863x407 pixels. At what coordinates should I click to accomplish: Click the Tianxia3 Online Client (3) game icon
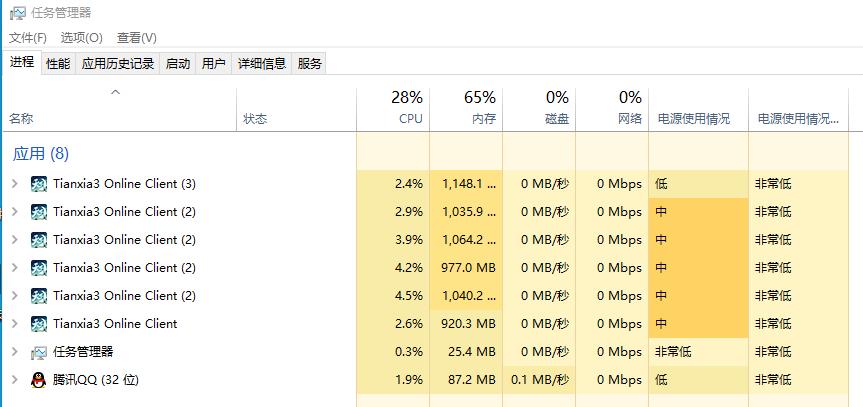tap(39, 183)
